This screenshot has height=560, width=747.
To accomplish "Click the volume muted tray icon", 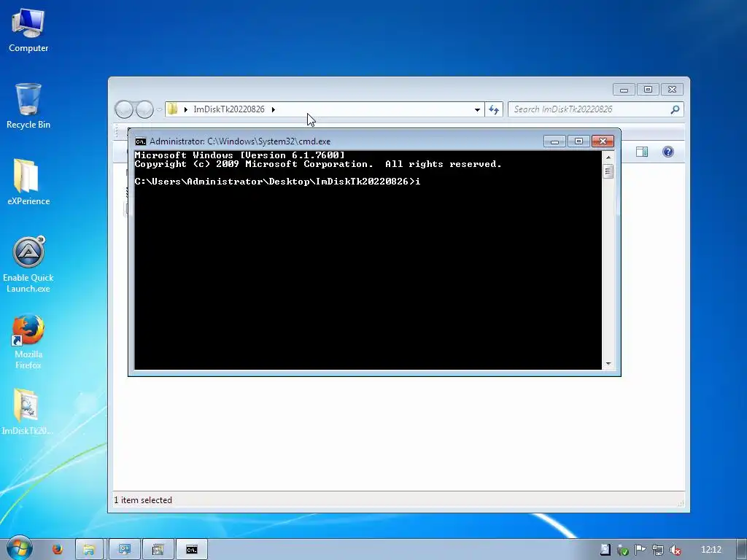I will coord(675,550).
